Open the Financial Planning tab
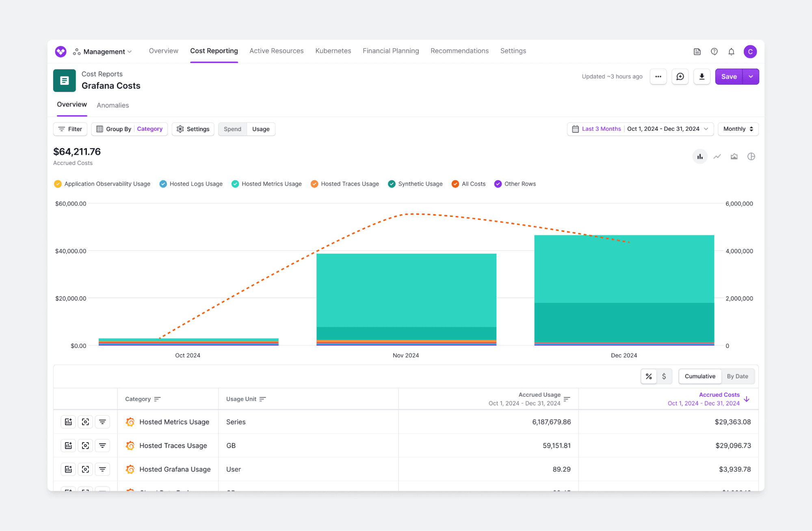The width and height of the screenshot is (812, 531). 390,51
